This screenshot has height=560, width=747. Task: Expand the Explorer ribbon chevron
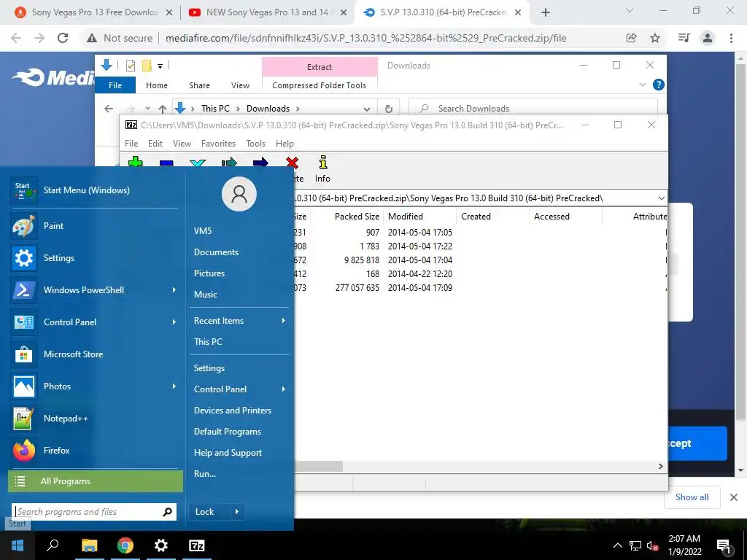pyautogui.click(x=642, y=85)
